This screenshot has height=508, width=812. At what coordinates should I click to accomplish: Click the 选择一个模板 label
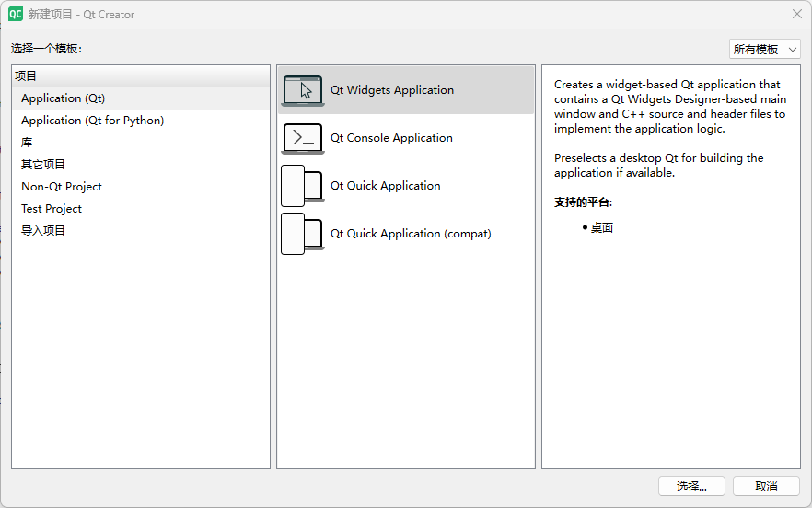(47, 49)
